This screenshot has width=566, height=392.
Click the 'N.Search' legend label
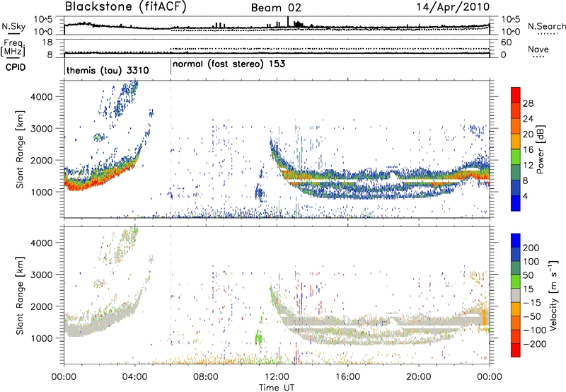(x=546, y=26)
